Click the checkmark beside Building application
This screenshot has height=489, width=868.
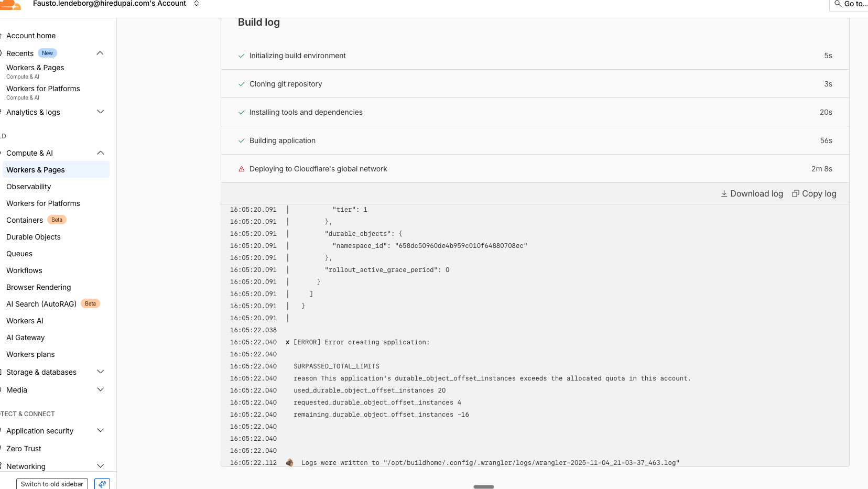242,140
